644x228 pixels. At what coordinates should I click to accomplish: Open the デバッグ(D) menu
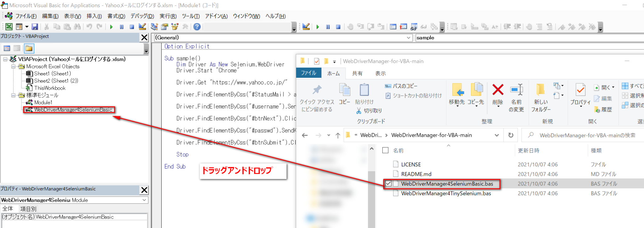tap(142, 16)
